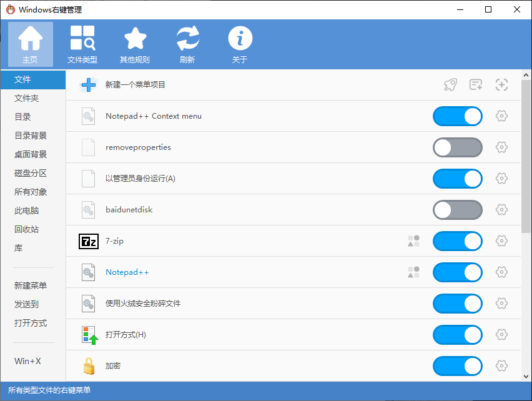Turn off 使用火绒安全粉碎文件 toggle
This screenshot has width=532, height=401.
457,304
